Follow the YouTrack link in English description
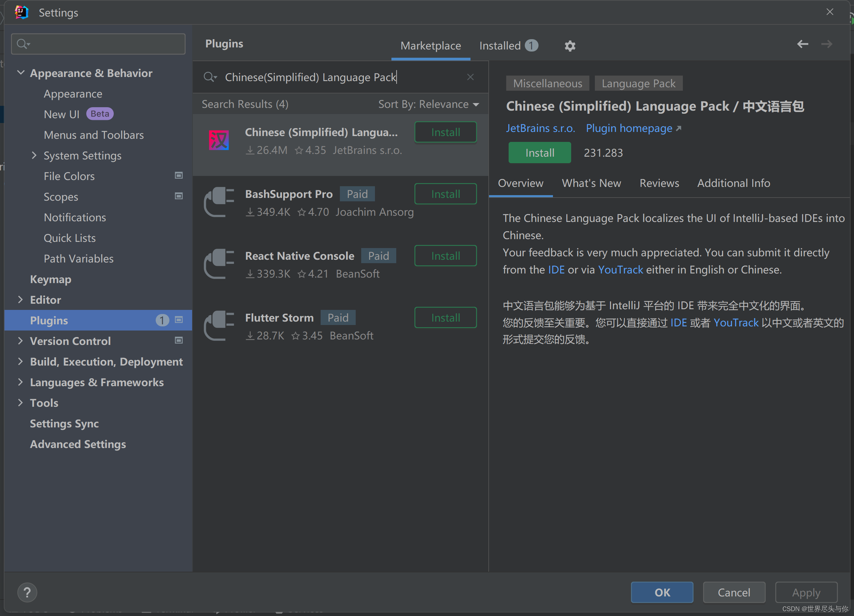The image size is (854, 616). (x=621, y=270)
